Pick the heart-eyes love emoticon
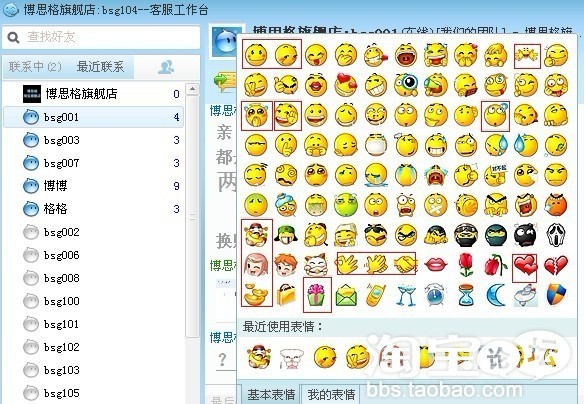The image size is (584, 404). pyautogui.click(x=346, y=85)
